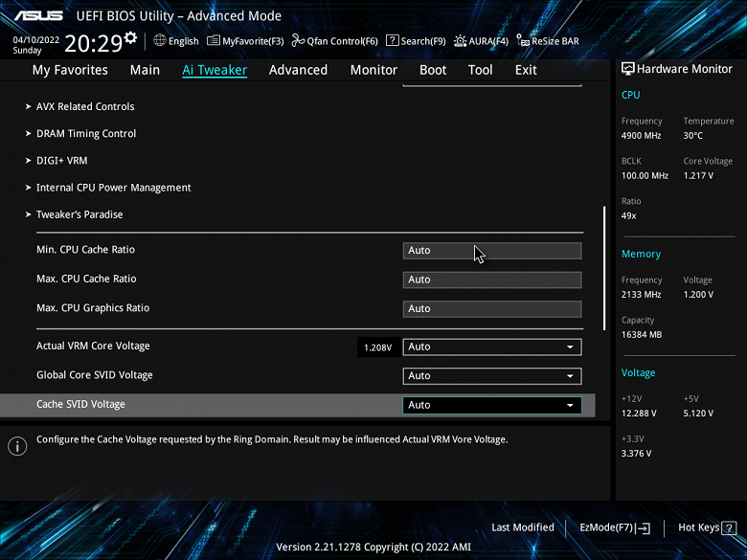
Task: Click the BCLK 100.00 MHz value
Action: (x=645, y=176)
